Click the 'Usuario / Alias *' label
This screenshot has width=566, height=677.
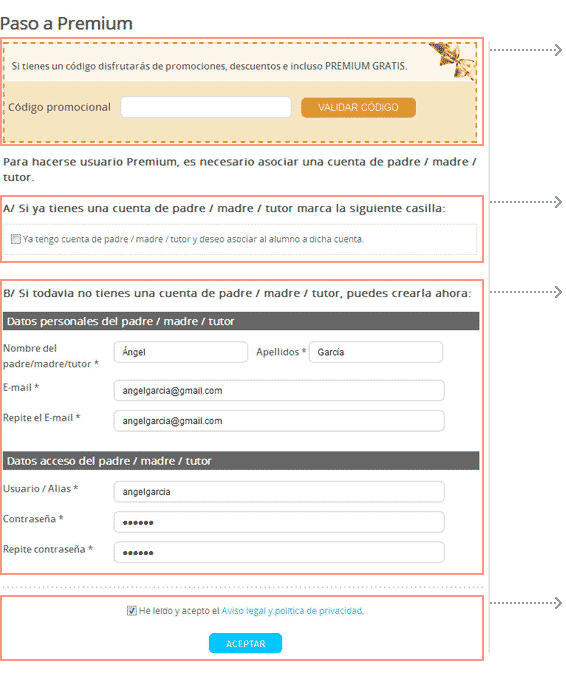tap(41, 488)
